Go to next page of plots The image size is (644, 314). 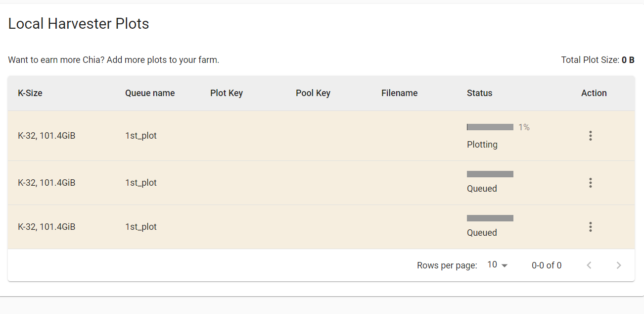click(618, 265)
